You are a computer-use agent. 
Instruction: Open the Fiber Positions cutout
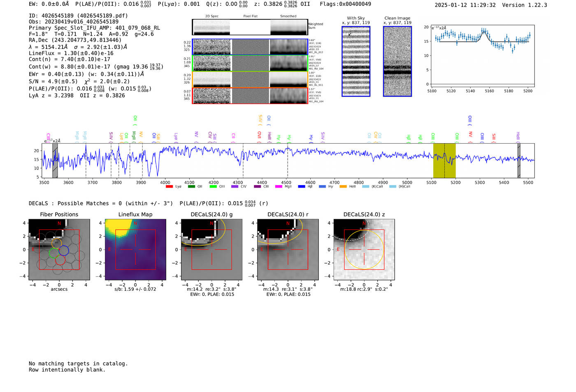[59, 249]
